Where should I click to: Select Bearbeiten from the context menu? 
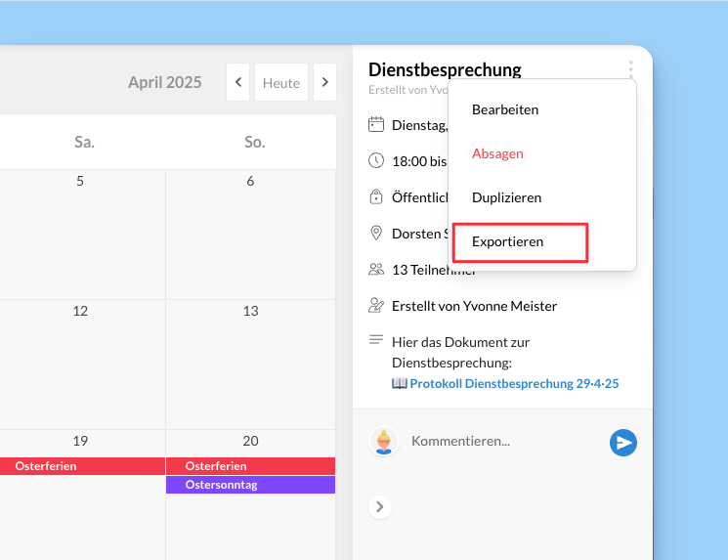point(504,109)
